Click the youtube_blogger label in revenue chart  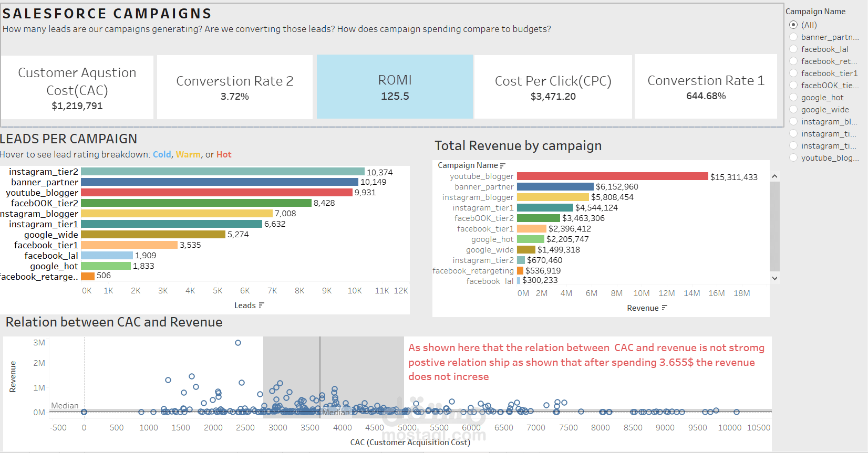click(482, 176)
